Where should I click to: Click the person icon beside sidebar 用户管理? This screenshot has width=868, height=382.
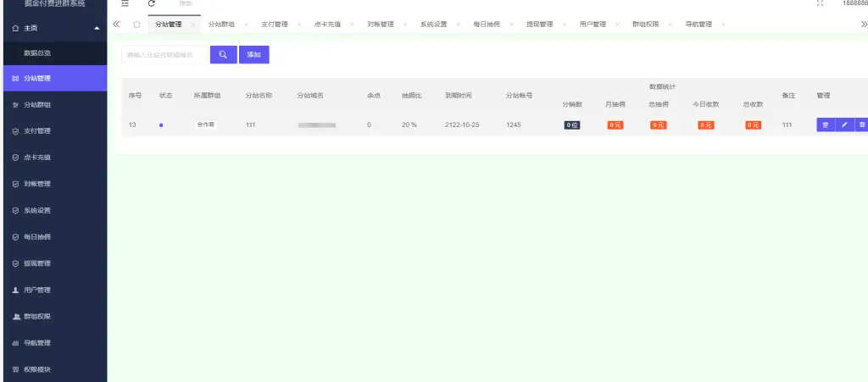coord(15,291)
